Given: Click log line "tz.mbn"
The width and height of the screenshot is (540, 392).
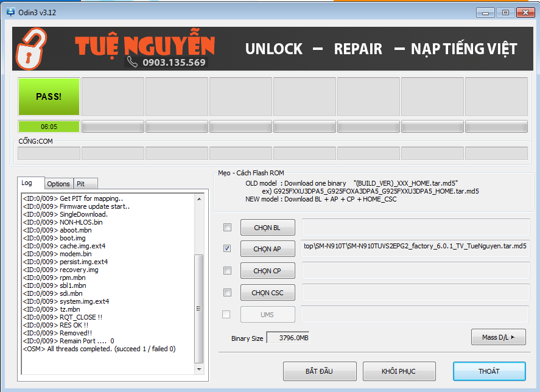Looking at the screenshot, I should (x=51, y=309).
